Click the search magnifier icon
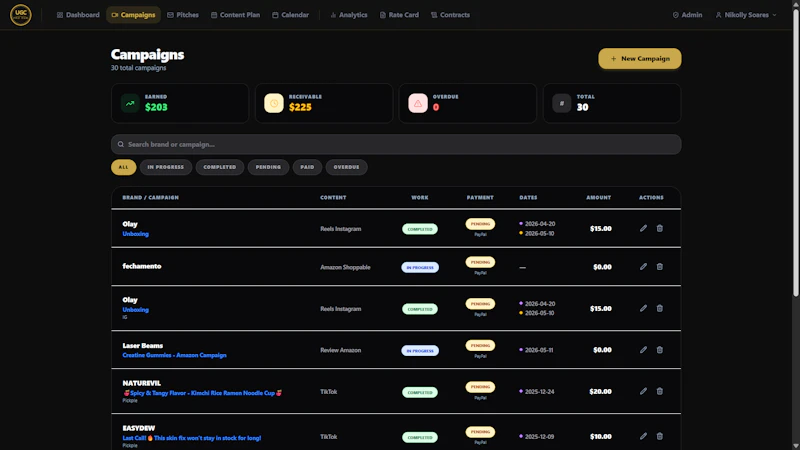 tap(121, 144)
